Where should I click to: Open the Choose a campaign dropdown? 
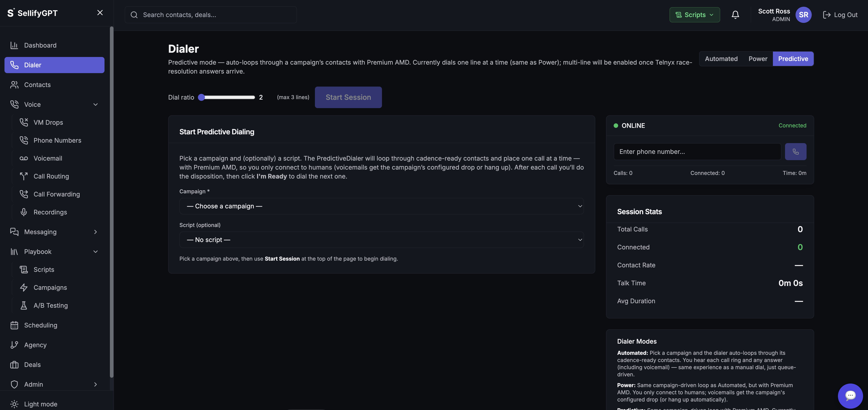[382, 206]
